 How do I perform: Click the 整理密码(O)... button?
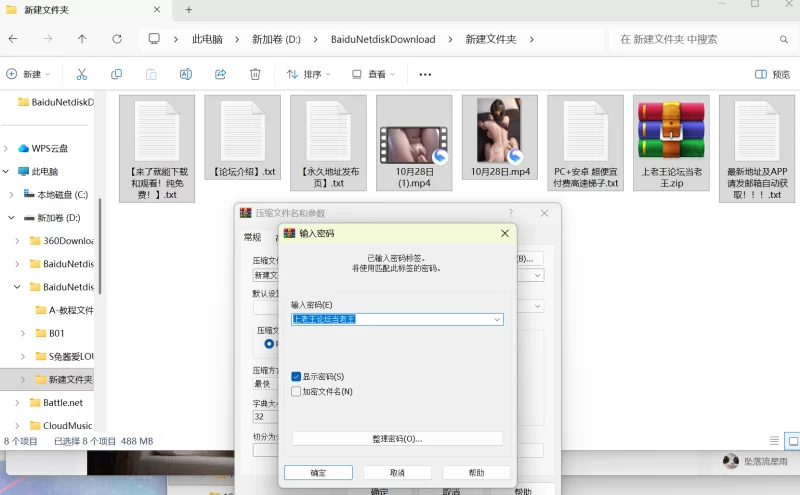pos(397,438)
